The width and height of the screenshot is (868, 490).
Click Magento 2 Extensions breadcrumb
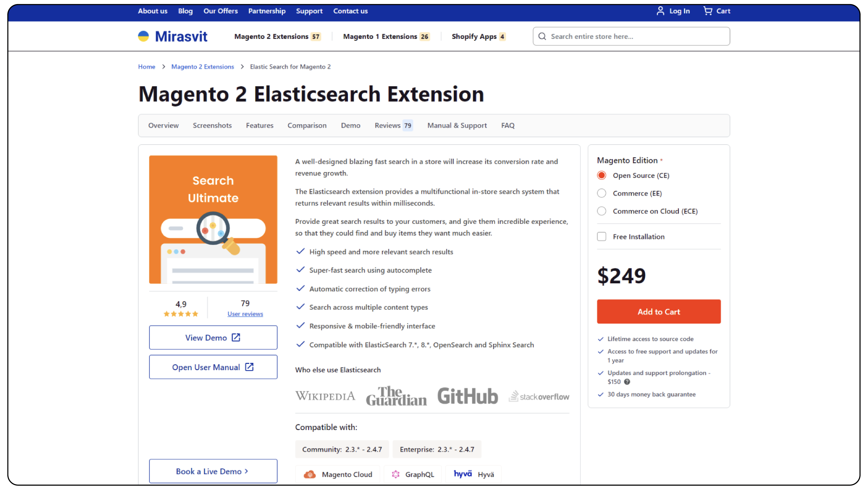click(x=203, y=67)
